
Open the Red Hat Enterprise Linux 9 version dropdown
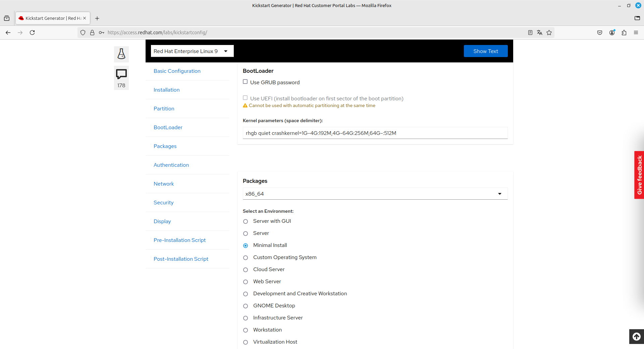tap(192, 51)
